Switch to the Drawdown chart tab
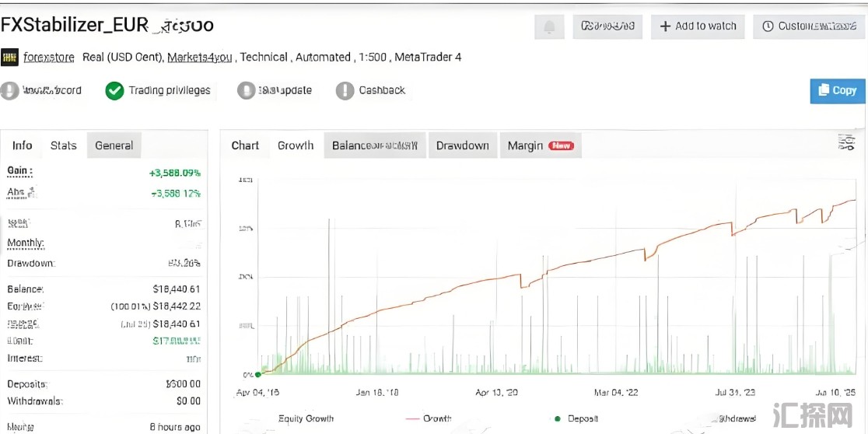The image size is (868, 434). (x=462, y=145)
